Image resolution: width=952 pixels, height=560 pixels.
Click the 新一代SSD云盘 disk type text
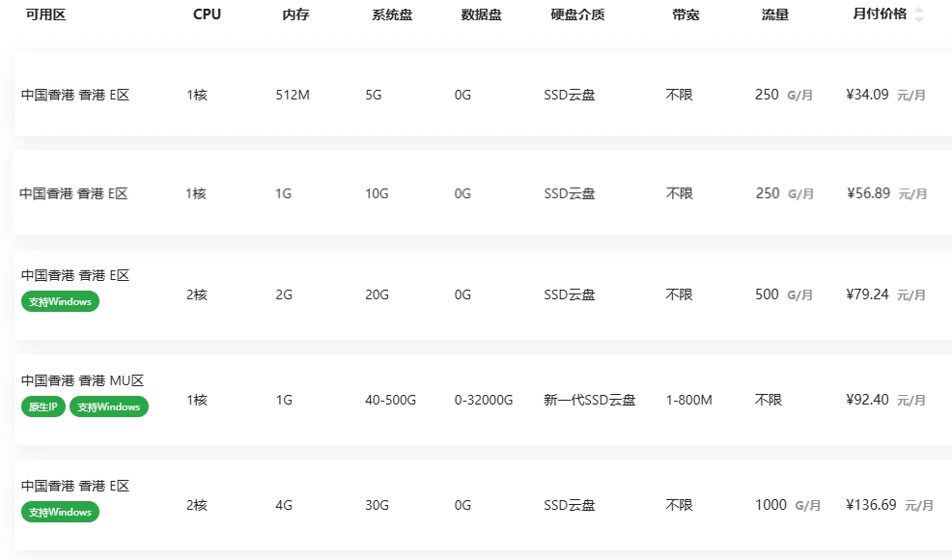(x=589, y=400)
